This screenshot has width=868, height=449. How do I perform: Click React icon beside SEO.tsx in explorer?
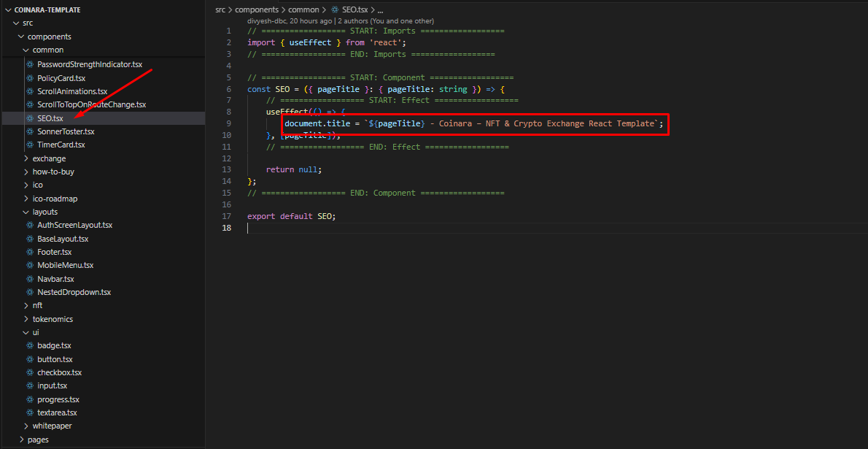(x=31, y=118)
